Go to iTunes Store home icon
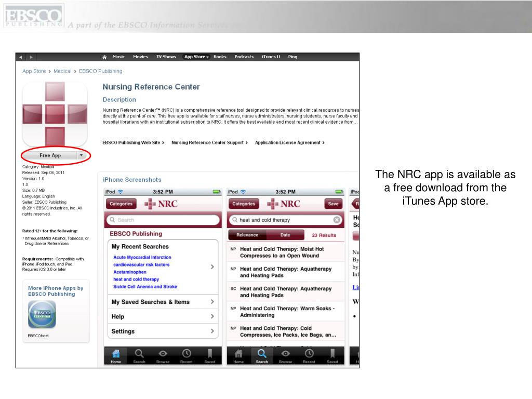This screenshot has height=399, width=532. point(104,57)
